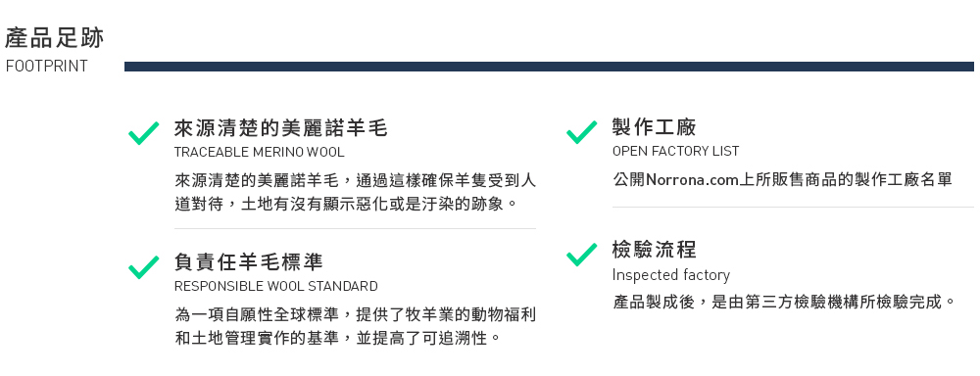Click the thin divider line under the merino wool description
980x376 pixels.
pyautogui.click(x=355, y=228)
